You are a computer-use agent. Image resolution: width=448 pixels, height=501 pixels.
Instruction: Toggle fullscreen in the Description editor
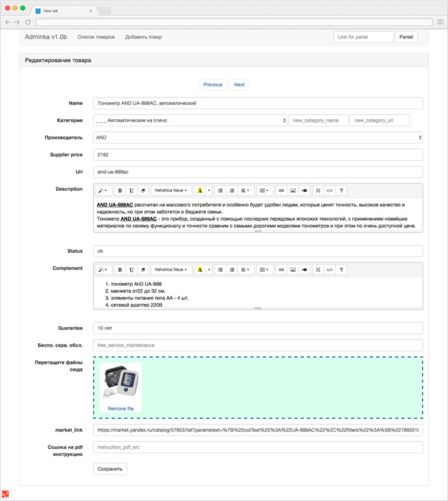coord(318,190)
